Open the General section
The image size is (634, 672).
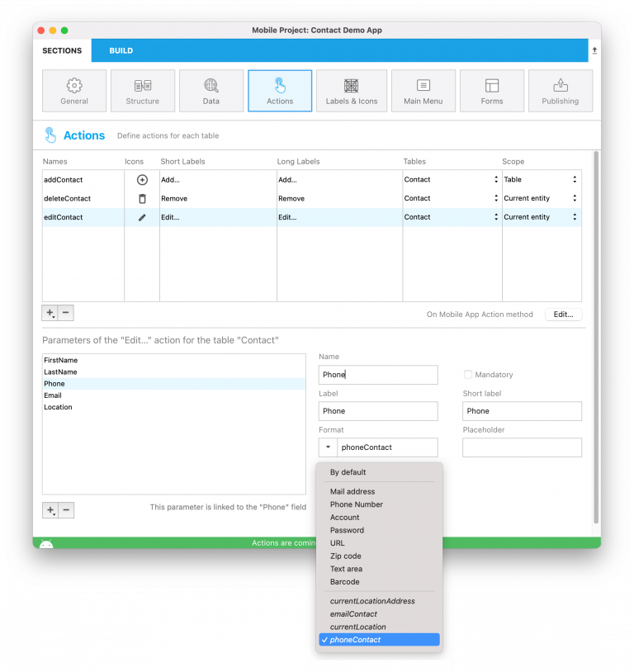74,91
